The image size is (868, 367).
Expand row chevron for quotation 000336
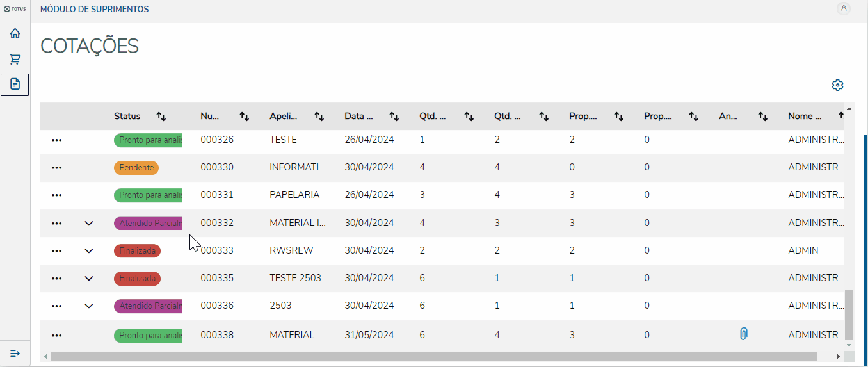pos(89,306)
